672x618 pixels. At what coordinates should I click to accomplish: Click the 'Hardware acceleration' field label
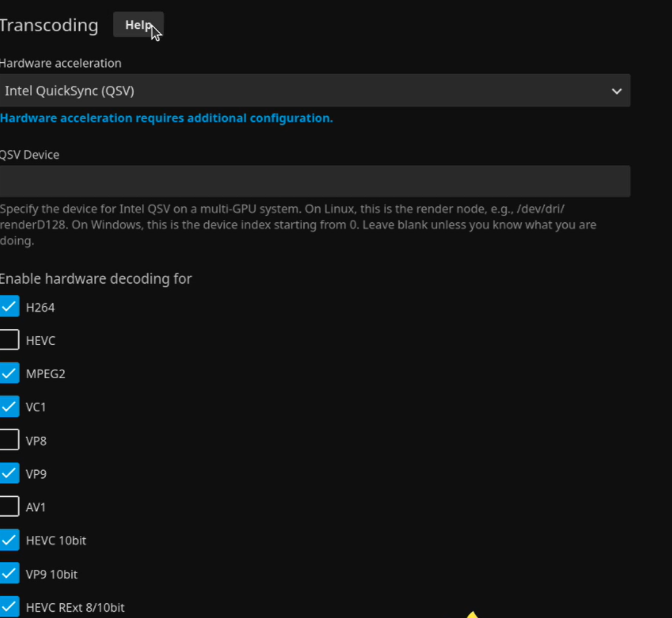[x=60, y=63]
